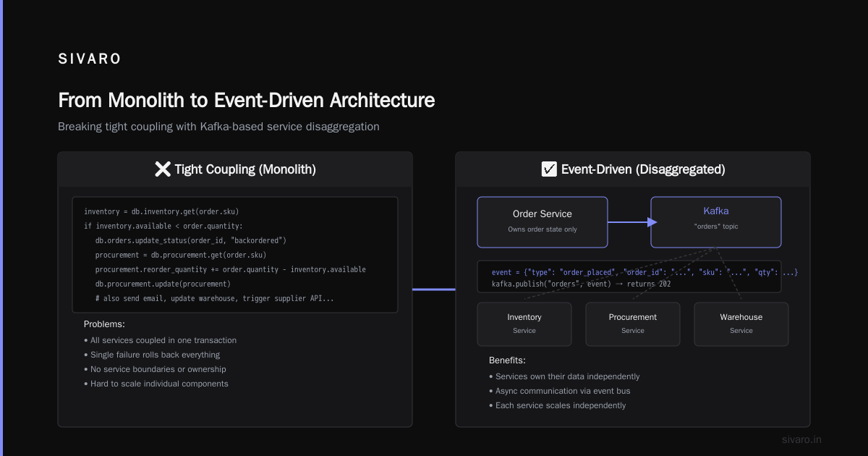Select the SIVARO logo text

(x=90, y=59)
